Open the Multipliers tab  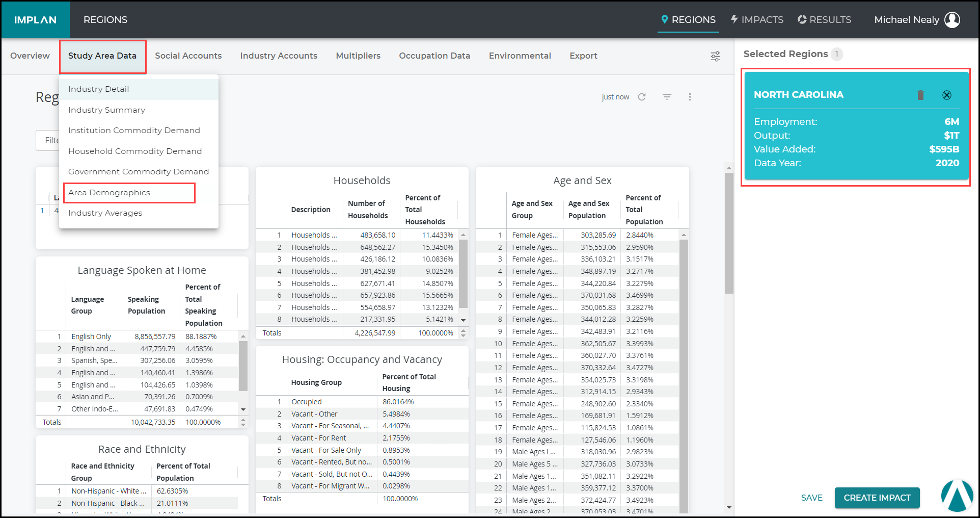click(358, 56)
